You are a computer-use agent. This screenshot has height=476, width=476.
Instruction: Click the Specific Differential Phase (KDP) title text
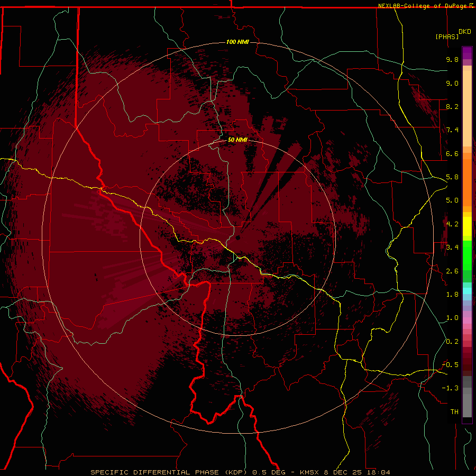point(170,472)
